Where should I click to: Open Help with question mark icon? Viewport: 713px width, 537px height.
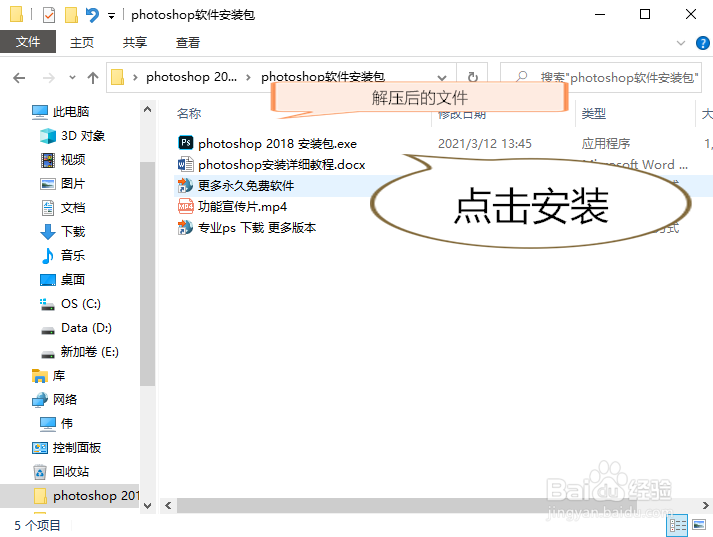pyautogui.click(x=703, y=43)
